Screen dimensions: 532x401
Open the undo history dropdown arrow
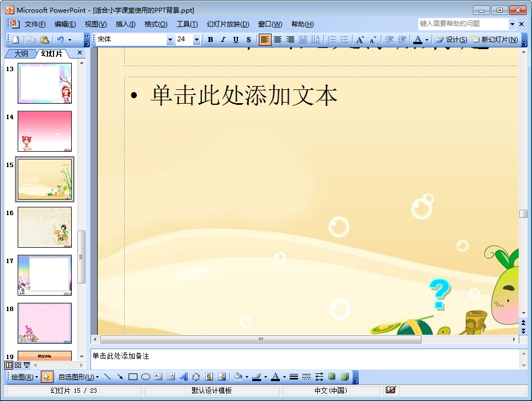point(70,40)
